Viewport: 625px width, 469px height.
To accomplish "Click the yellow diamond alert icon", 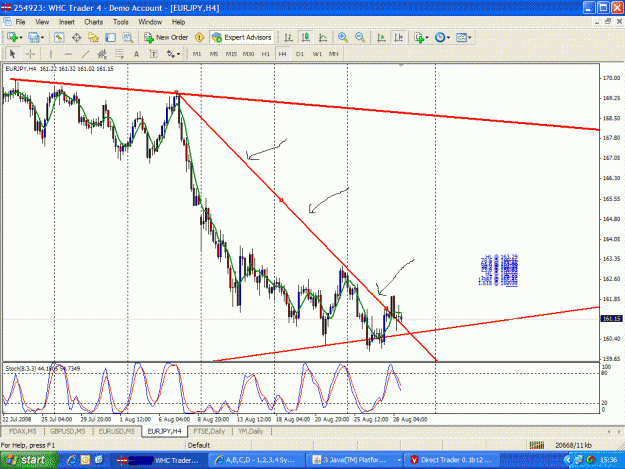I will [x=199, y=37].
